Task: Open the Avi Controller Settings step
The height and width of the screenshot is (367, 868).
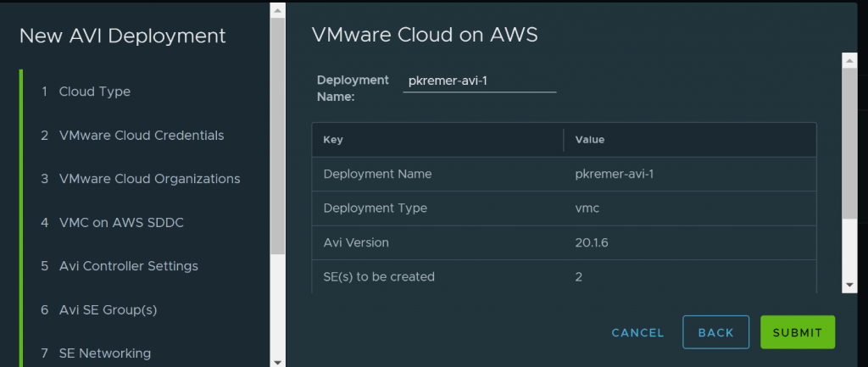Action: point(128,266)
